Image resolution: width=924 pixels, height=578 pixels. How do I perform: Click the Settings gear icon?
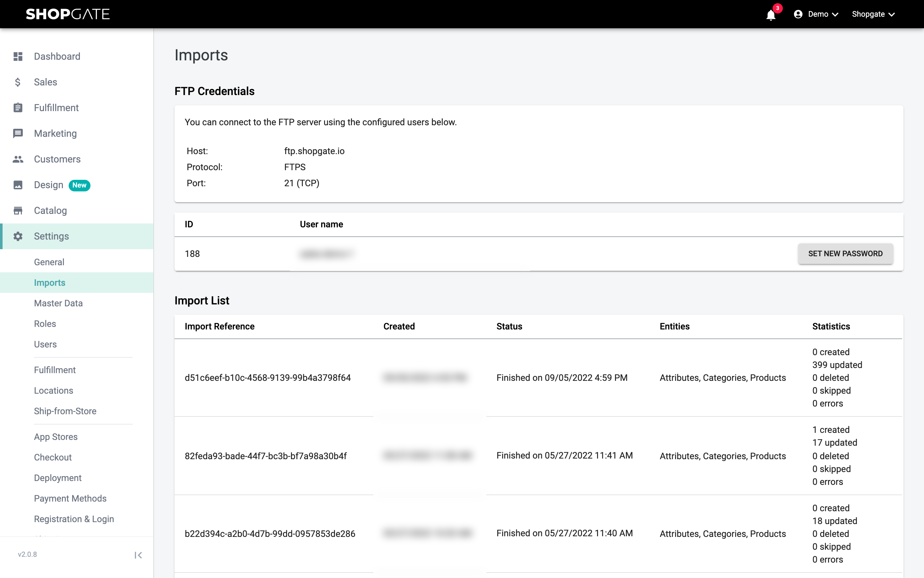pos(18,236)
